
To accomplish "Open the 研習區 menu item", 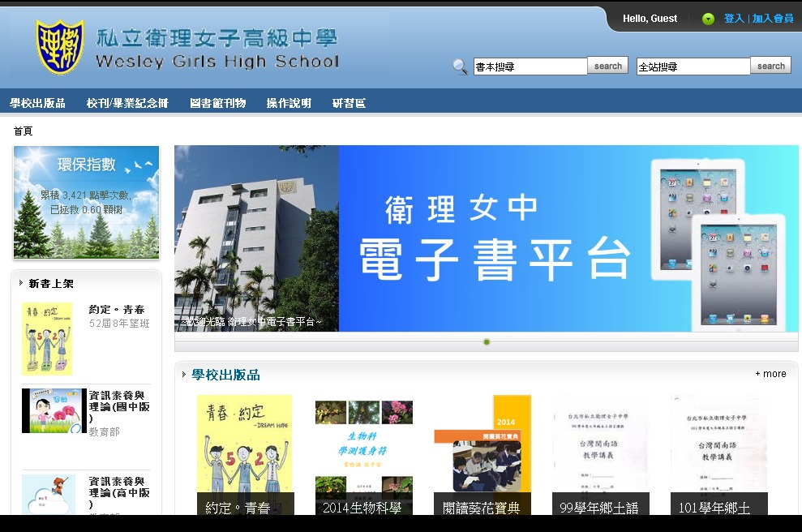I will coord(349,103).
